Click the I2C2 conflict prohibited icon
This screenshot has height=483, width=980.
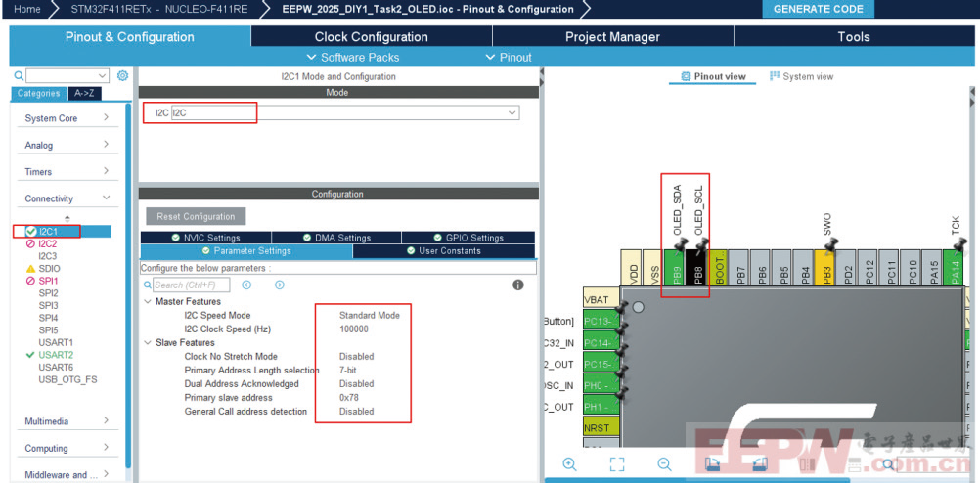(30, 243)
